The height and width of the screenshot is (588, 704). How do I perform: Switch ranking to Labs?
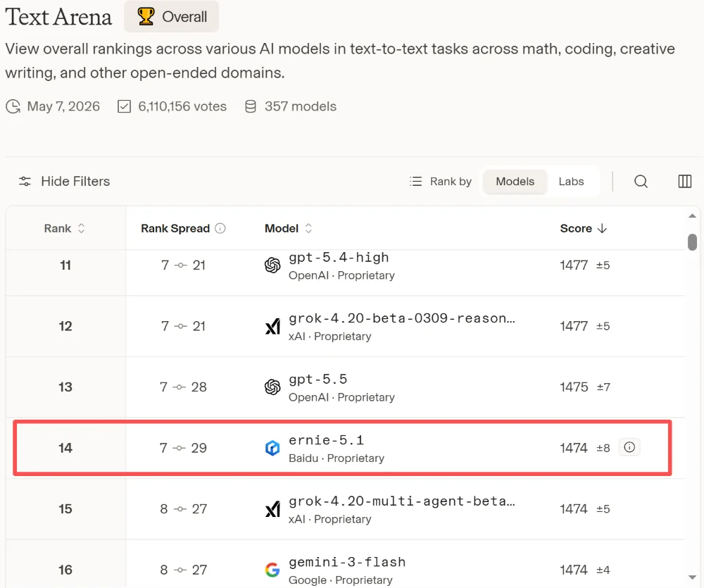click(571, 182)
